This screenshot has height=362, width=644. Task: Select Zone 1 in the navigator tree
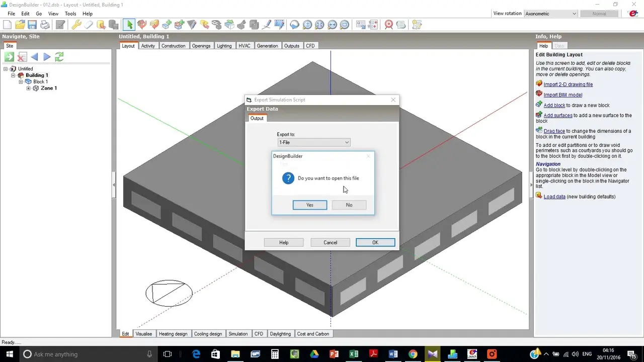(x=49, y=88)
